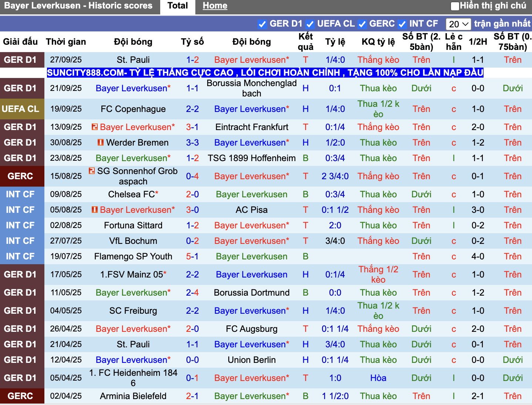Open Chelsea FC team link
Image resolution: width=532 pixels, height=405 pixels.
[x=131, y=194]
